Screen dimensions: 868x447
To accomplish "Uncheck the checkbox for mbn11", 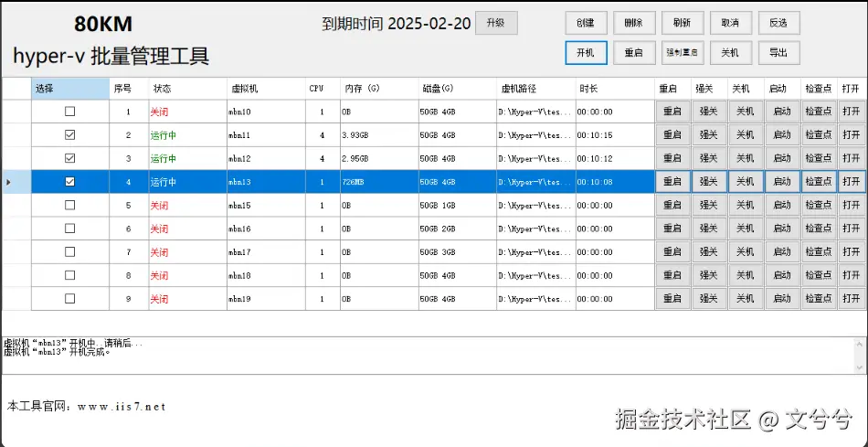I will pos(69,134).
